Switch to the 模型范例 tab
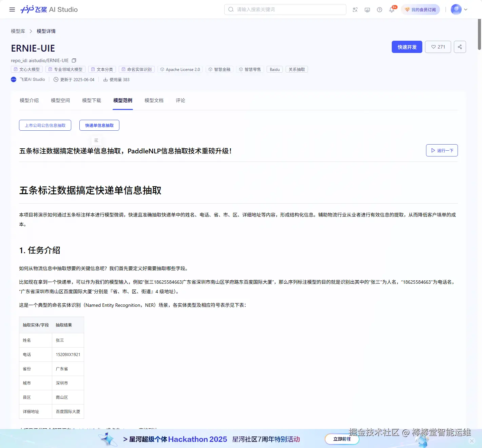482x448 pixels. [x=123, y=100]
